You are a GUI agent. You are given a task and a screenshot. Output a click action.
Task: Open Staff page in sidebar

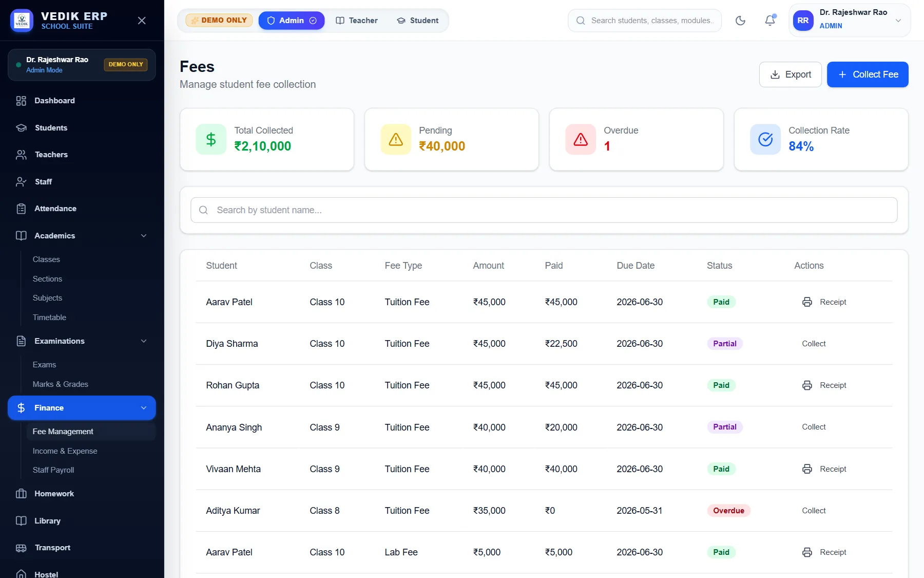(82, 182)
